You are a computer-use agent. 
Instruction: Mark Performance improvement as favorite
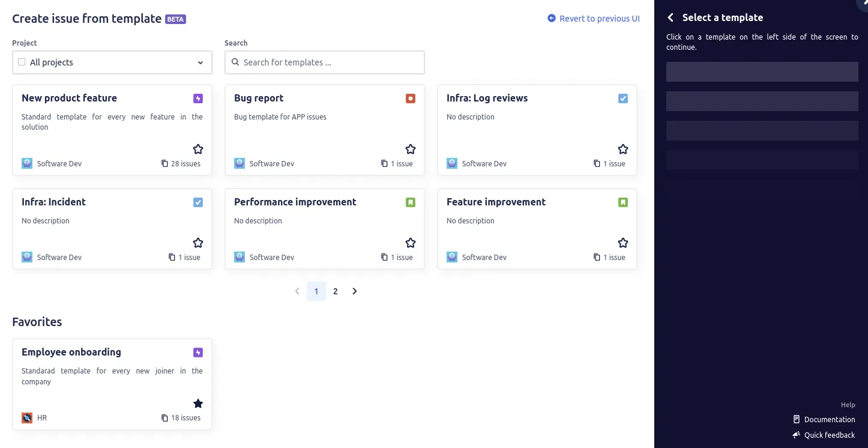411,243
